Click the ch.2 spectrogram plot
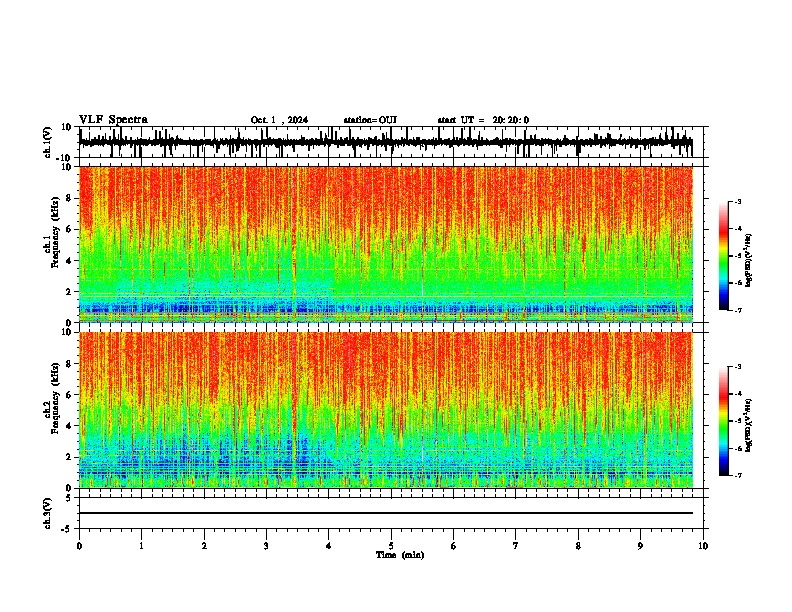Image resolution: width=792 pixels, height=612 pixels. (x=386, y=410)
